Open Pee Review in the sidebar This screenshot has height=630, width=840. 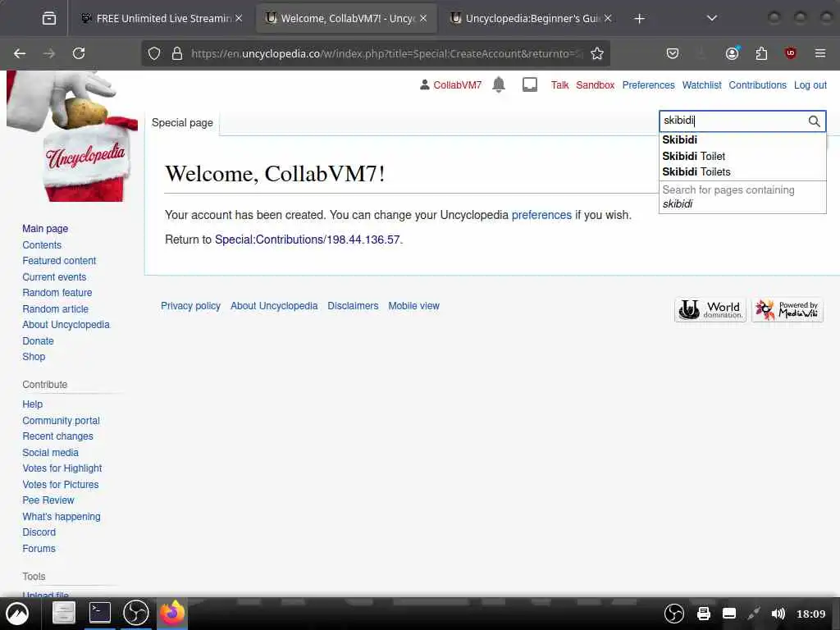(48, 500)
